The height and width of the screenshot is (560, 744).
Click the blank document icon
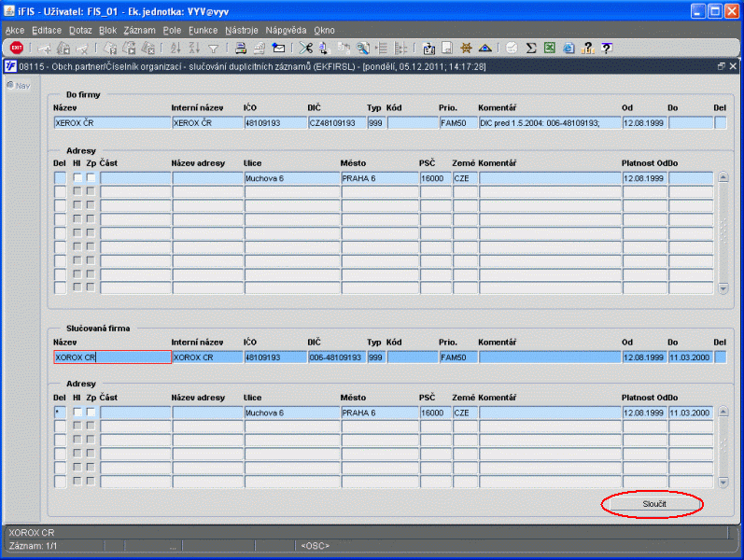click(x=447, y=48)
